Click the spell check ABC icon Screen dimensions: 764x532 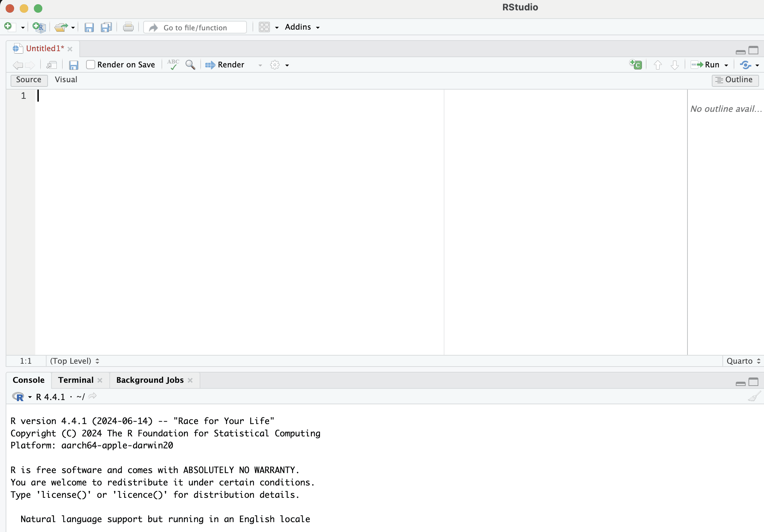(x=173, y=65)
